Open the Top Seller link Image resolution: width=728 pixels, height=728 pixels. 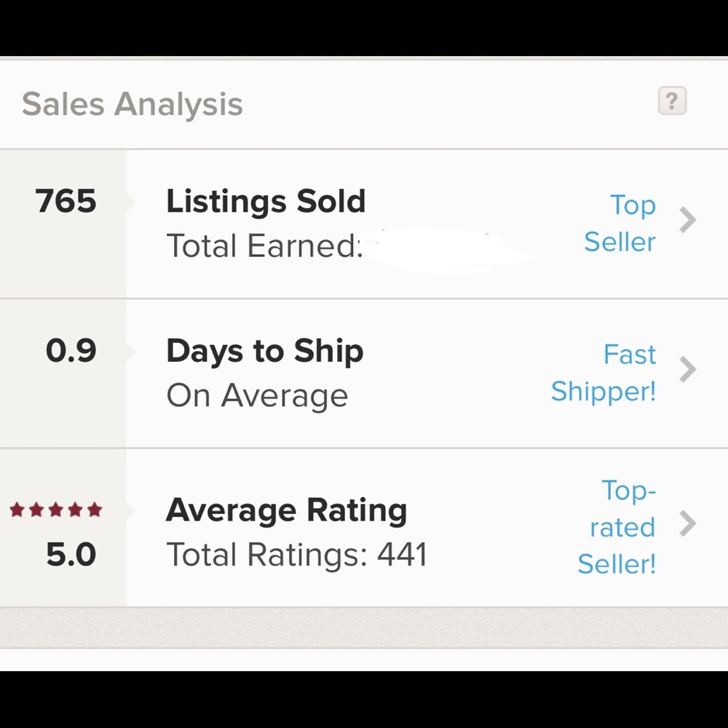pyautogui.click(x=620, y=223)
